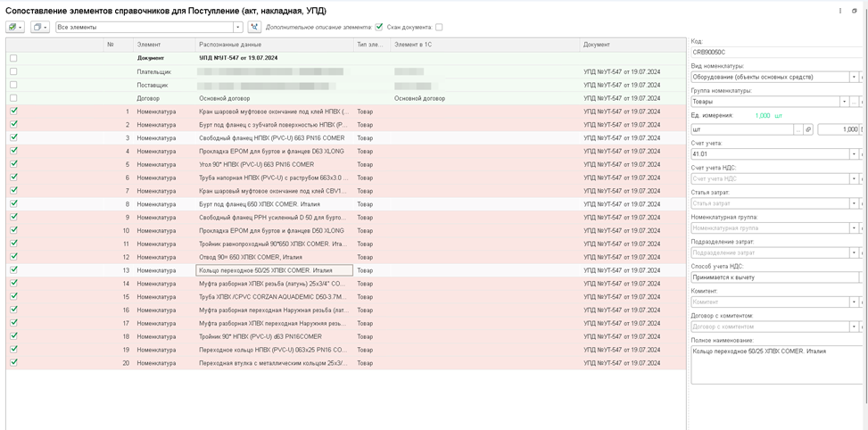Image resolution: width=868 pixels, height=430 pixels.
Task: Expand the Статья затрат dropdown
Action: pyautogui.click(x=854, y=203)
